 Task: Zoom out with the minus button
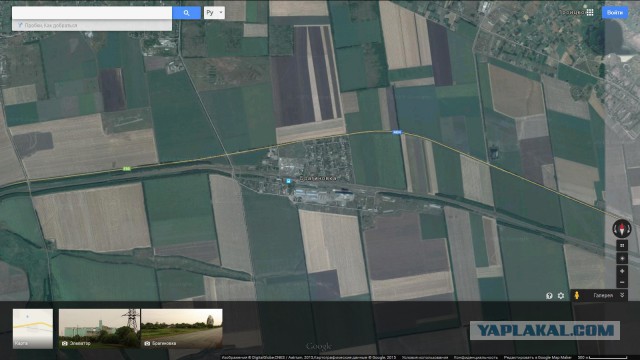(622, 282)
